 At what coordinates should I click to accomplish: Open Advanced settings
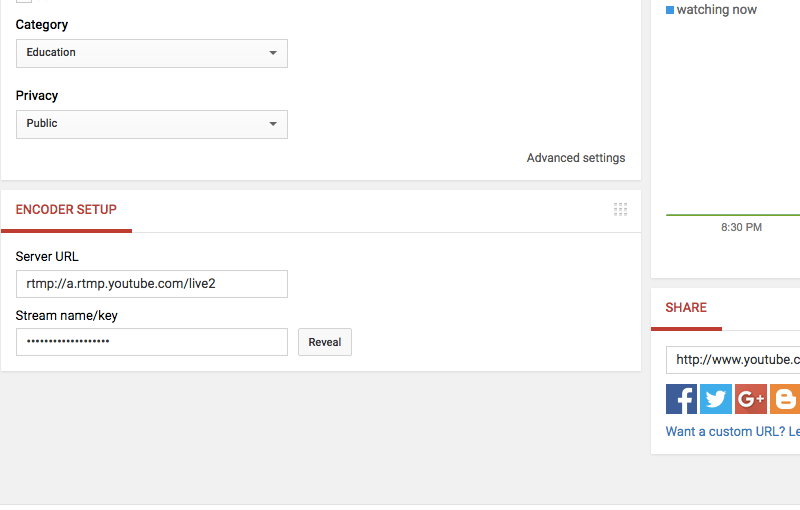[575, 158]
